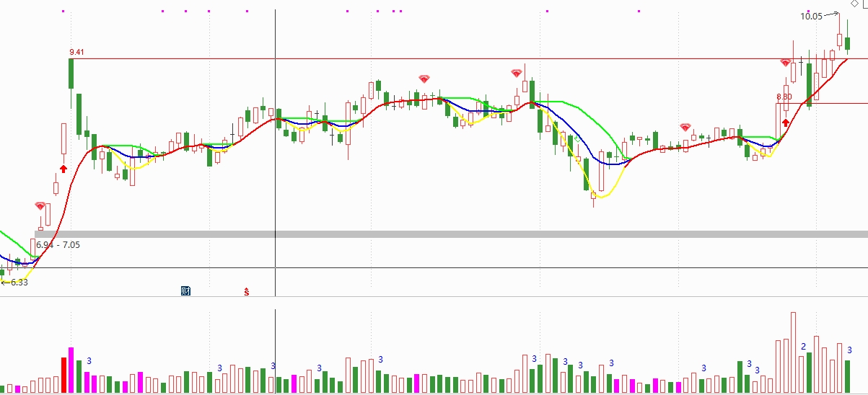Screen dimensions: 868x395
Task: Click the red S signal marker
Action: (246, 291)
